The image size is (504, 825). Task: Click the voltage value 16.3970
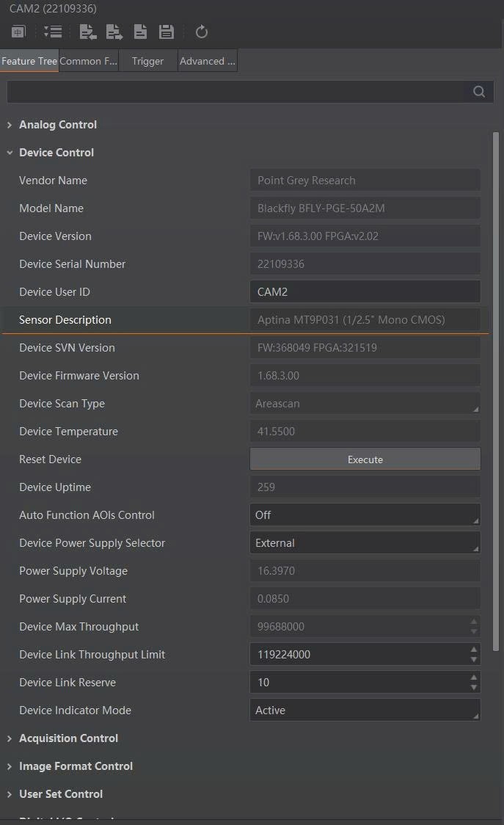point(365,571)
